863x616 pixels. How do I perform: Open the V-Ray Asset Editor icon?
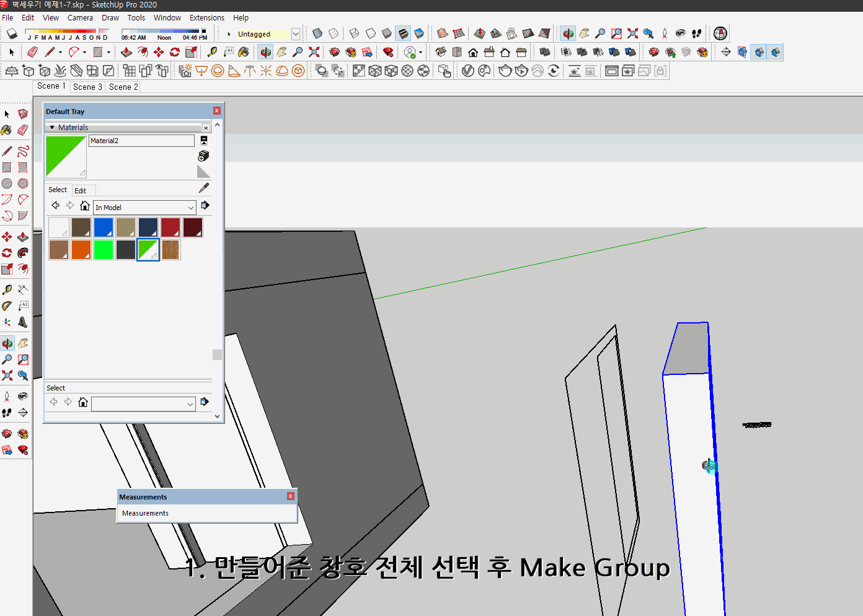(468, 71)
